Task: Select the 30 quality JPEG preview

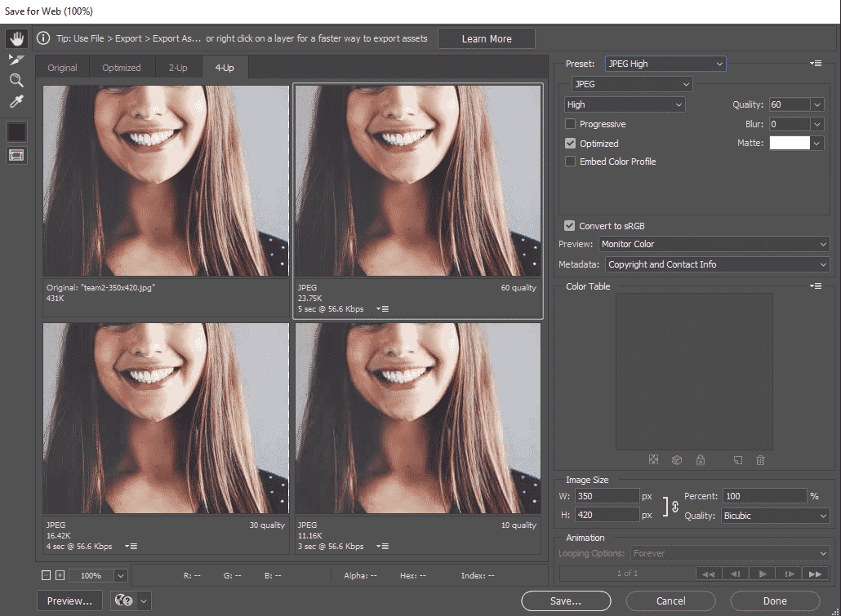Action: pos(166,419)
